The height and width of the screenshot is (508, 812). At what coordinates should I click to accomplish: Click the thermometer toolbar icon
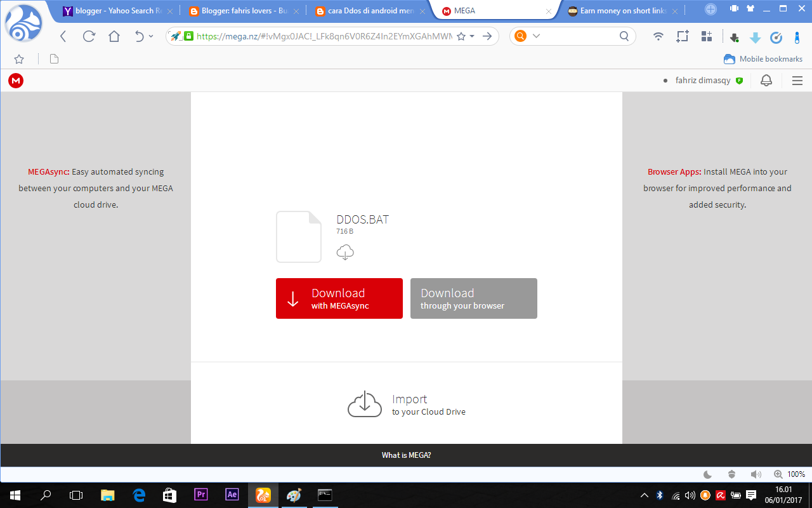coord(797,37)
